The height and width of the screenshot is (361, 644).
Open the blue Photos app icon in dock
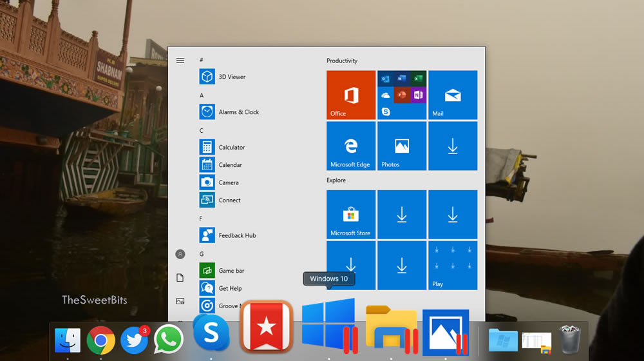tap(446, 332)
